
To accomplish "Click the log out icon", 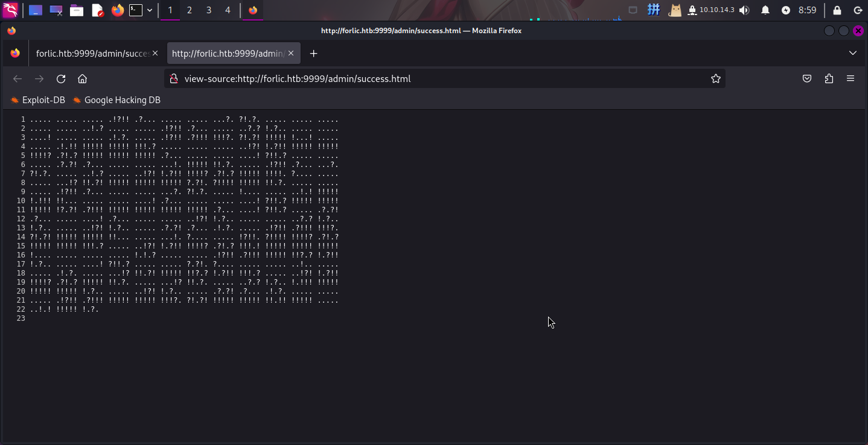I will pyautogui.click(x=858, y=10).
